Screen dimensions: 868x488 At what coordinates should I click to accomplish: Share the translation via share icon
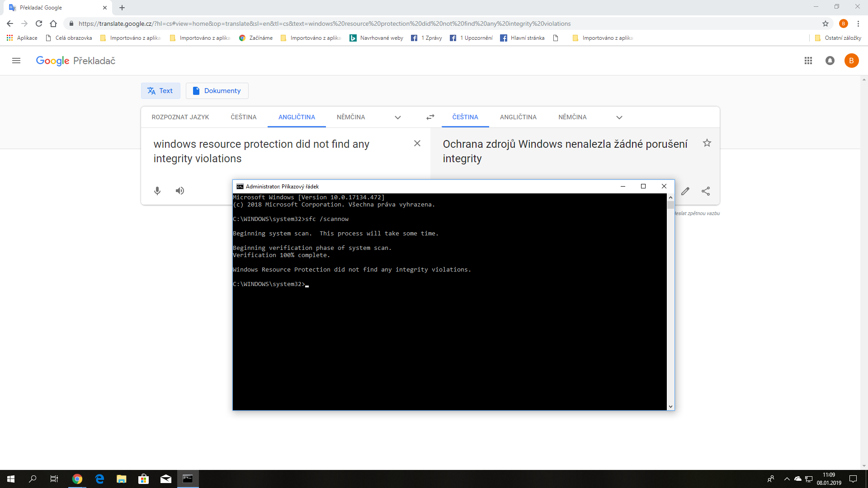(x=706, y=191)
